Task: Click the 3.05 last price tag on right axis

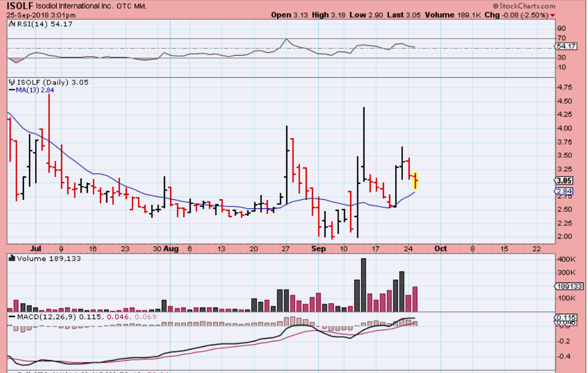Action: pos(564,180)
